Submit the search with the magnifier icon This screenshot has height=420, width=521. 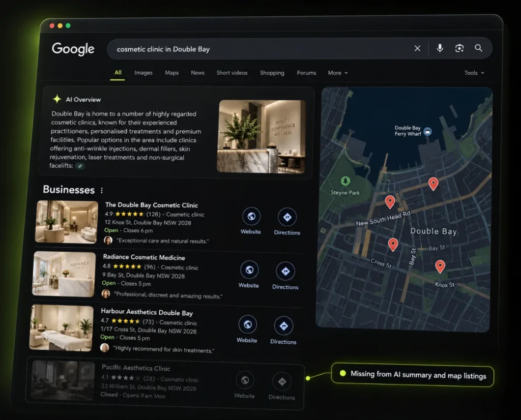point(478,48)
